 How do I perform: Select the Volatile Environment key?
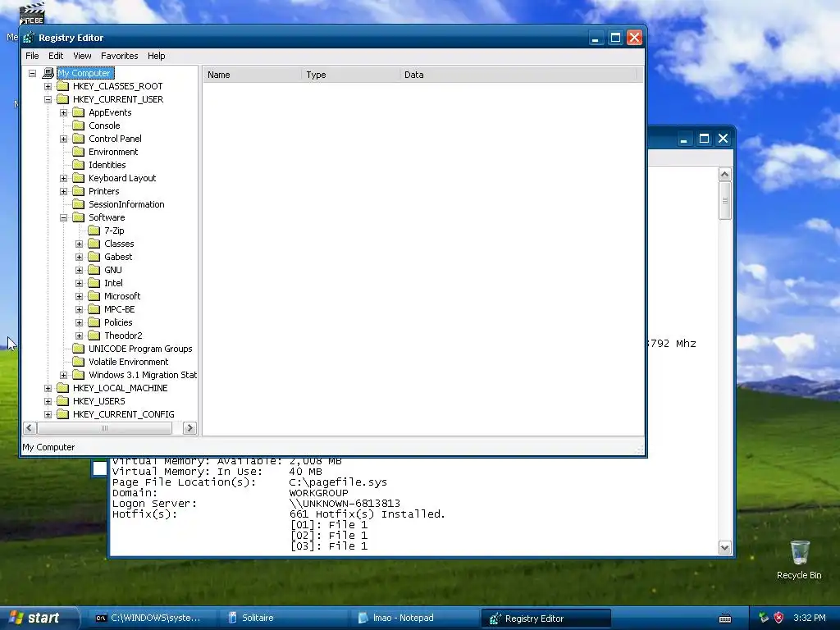pos(129,362)
